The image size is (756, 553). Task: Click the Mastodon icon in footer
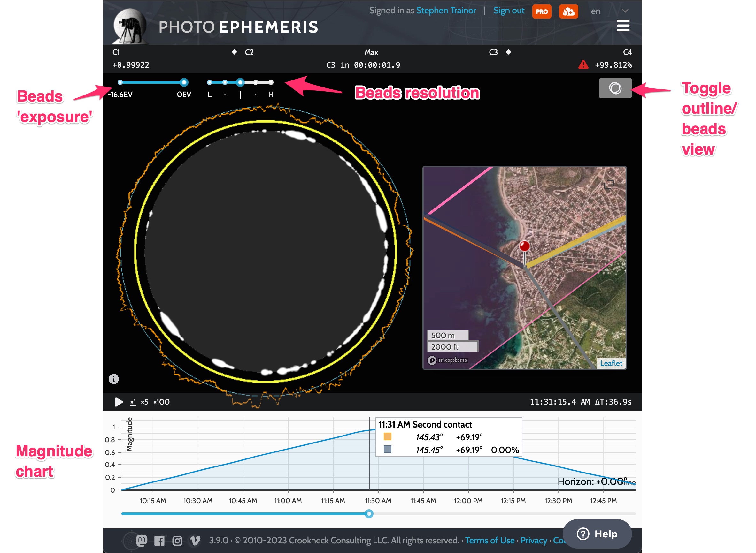(141, 540)
